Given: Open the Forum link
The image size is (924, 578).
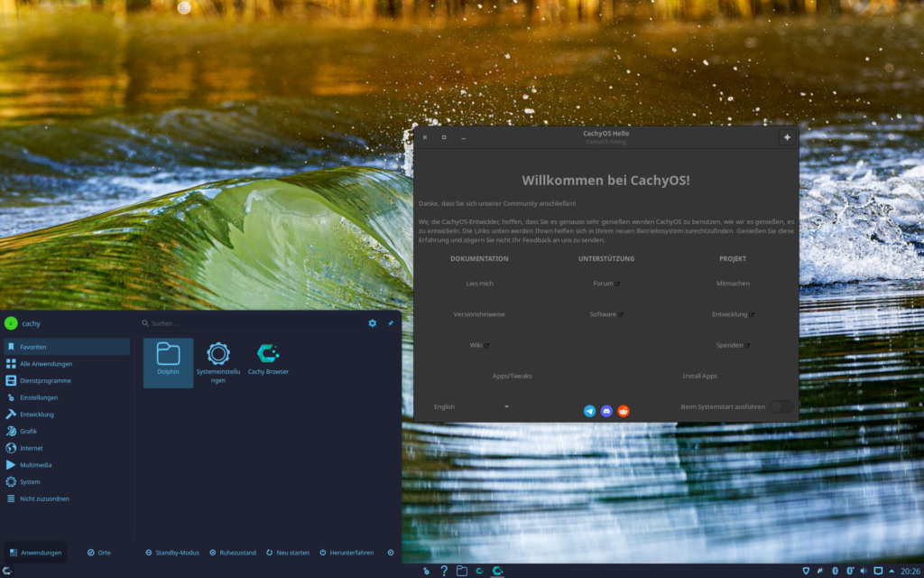Looking at the screenshot, I should click(606, 283).
